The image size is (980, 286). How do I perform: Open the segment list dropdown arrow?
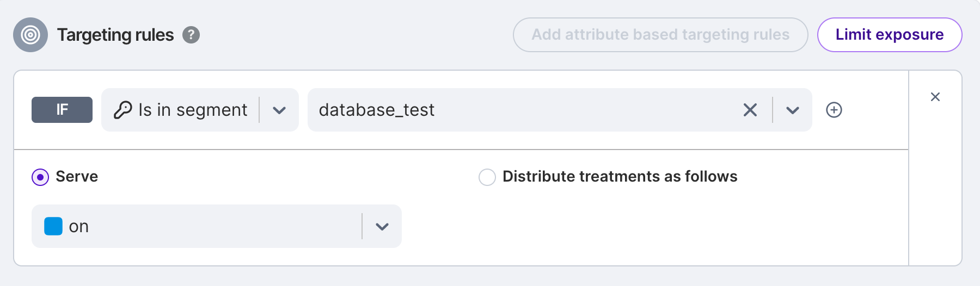792,110
